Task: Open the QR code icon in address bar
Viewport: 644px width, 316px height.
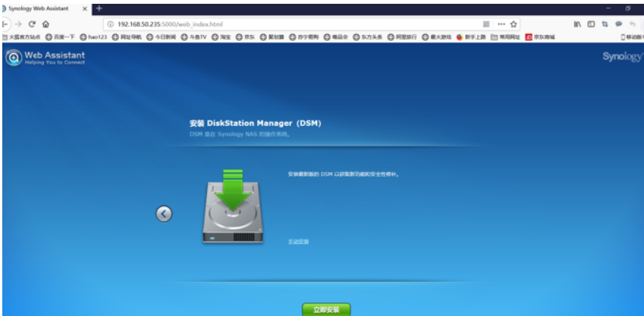Action: pos(486,24)
